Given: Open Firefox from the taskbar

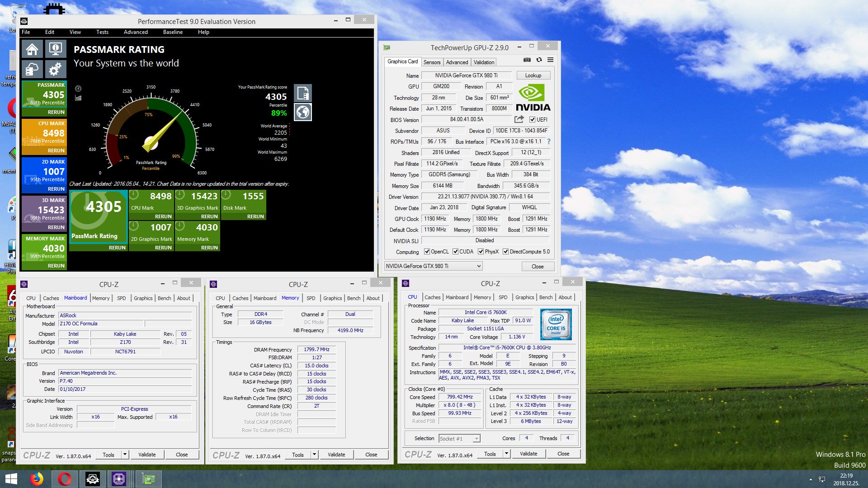Looking at the screenshot, I should coord(37,479).
